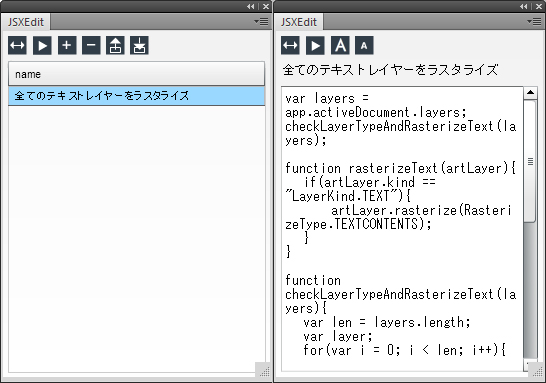Viewport: 546px width, 383px height.
Task: Click the code editor scroll-up arrow
Action: point(530,93)
